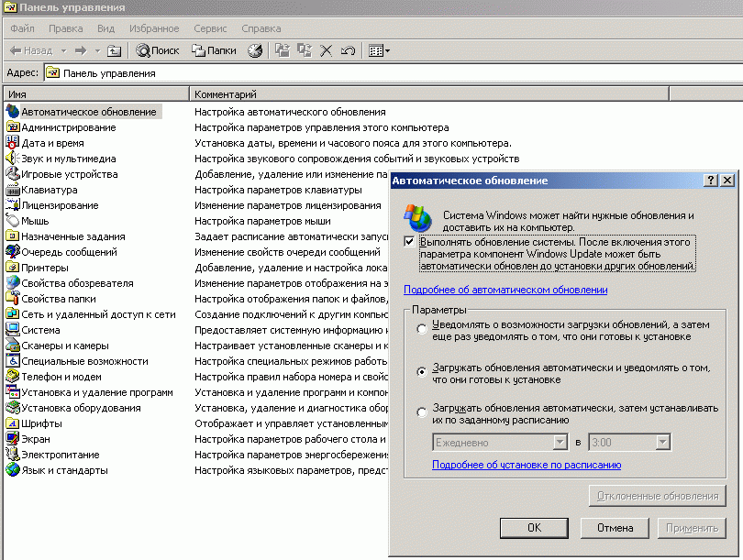
Task: Open the Принтеры folder icon
Action: pos(12,268)
